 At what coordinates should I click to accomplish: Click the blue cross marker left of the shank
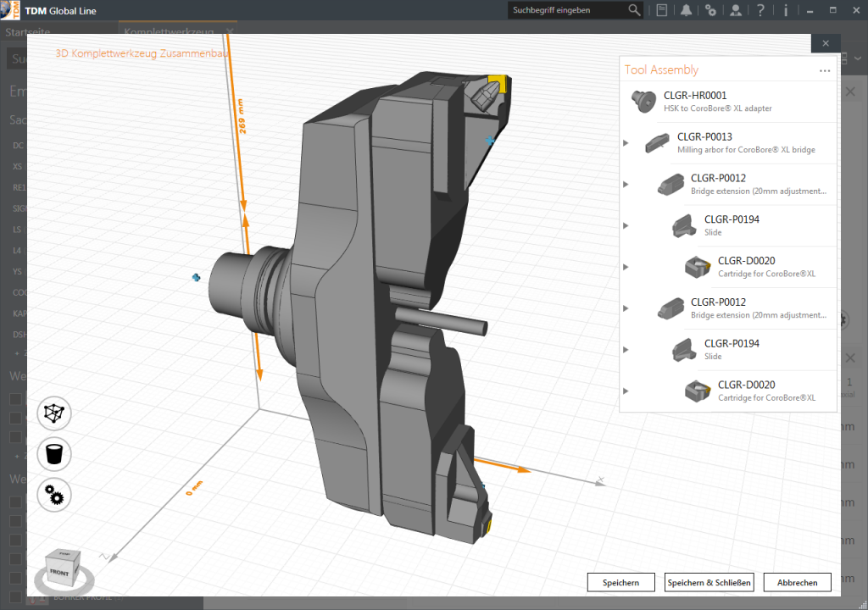coord(196,277)
